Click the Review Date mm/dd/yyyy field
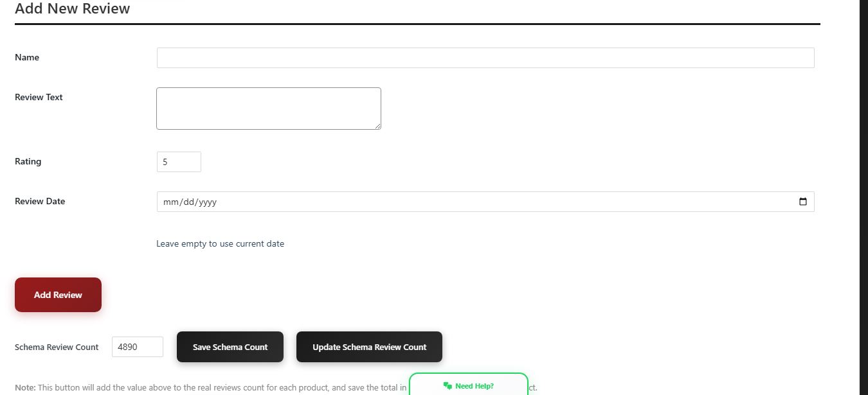The image size is (868, 395). [450, 201]
